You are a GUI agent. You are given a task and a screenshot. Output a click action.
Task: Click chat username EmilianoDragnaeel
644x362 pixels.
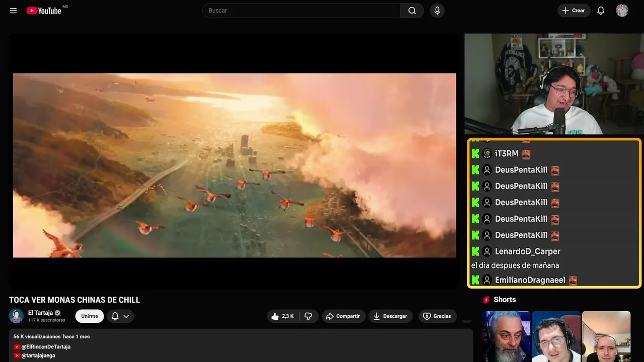pos(530,280)
